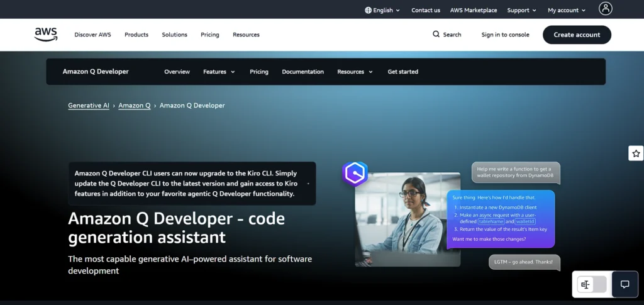Toggle the translate switch at bottom right
Screen dimensions: 644x305
pyautogui.click(x=592, y=284)
